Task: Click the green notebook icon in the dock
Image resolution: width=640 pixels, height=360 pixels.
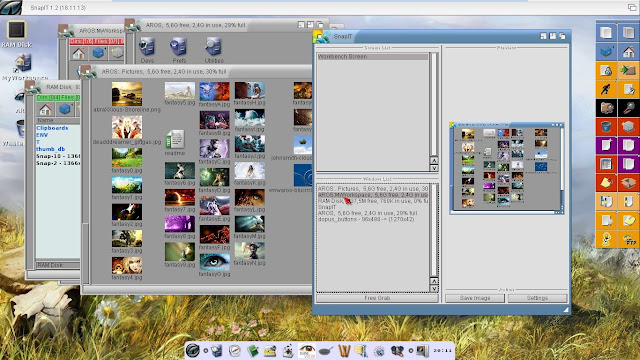Action: [x=253, y=350]
